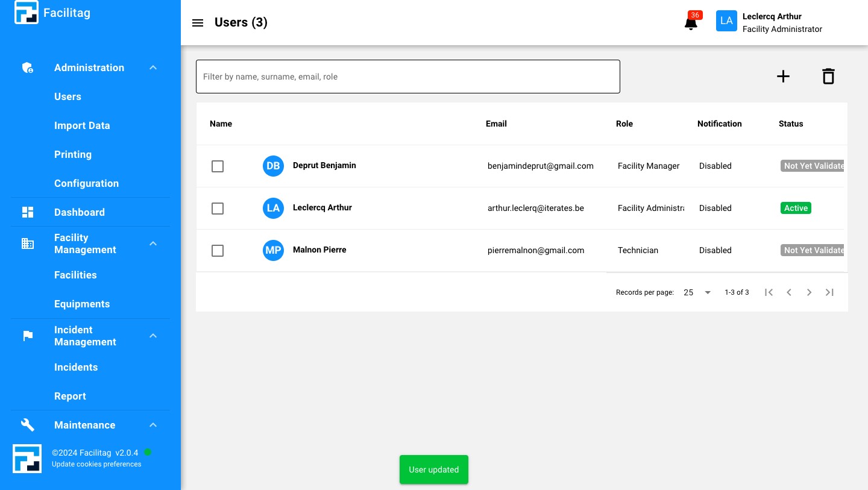The height and width of the screenshot is (490, 868).
Task: Navigate to the Incidents page
Action: [x=76, y=367]
